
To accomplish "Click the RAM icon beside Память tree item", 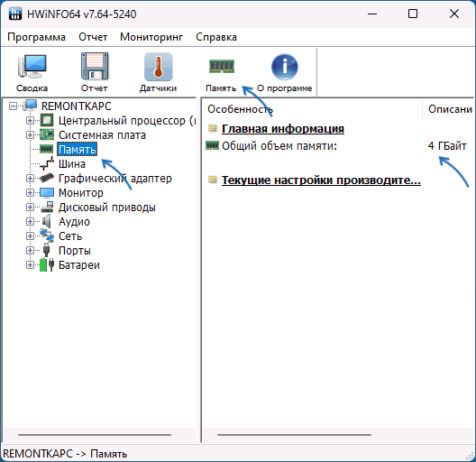I will point(47,149).
